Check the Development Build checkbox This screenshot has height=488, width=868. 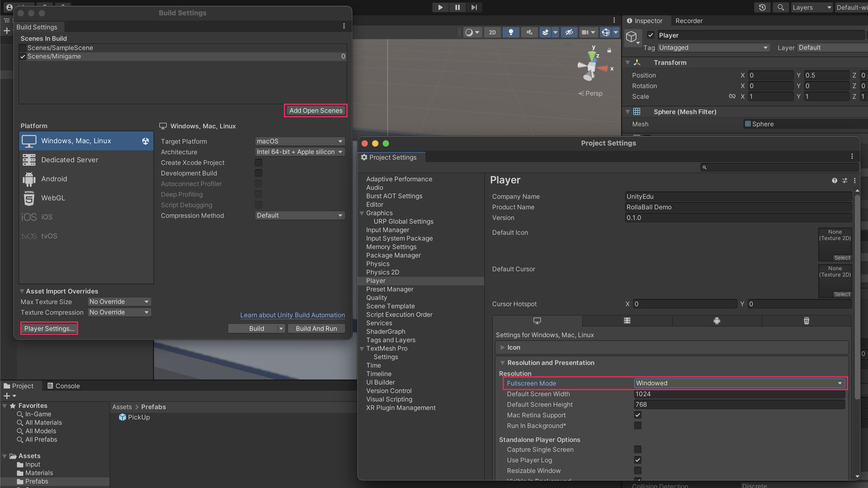point(259,173)
